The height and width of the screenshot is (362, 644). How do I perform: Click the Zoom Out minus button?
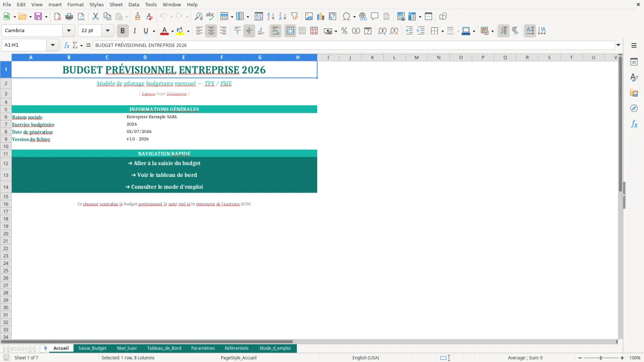pos(580,358)
